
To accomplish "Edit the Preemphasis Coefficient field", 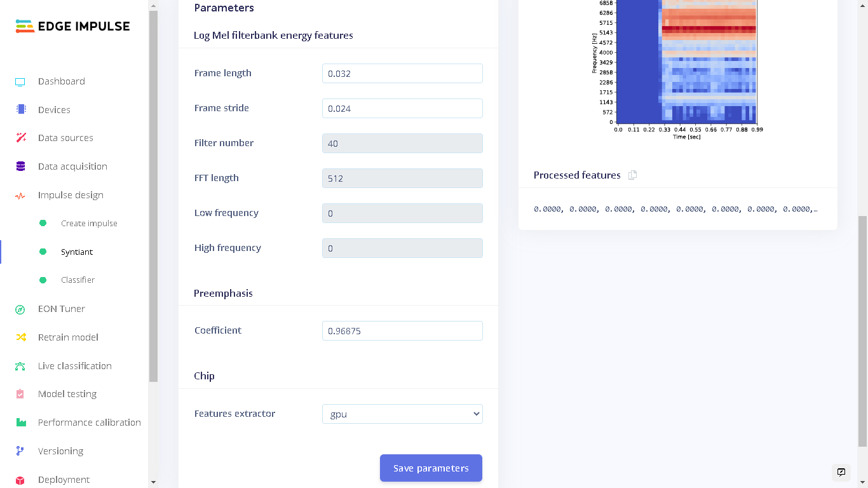I will 402,331.
